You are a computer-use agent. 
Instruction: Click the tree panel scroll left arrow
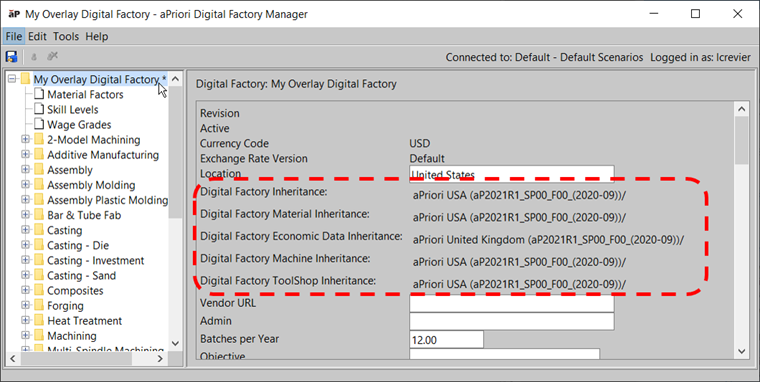click(x=13, y=359)
